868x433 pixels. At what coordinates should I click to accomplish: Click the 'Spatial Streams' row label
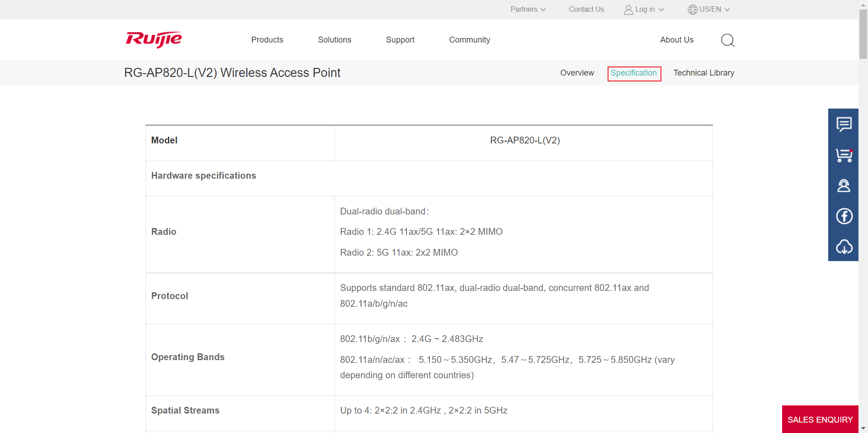click(185, 410)
